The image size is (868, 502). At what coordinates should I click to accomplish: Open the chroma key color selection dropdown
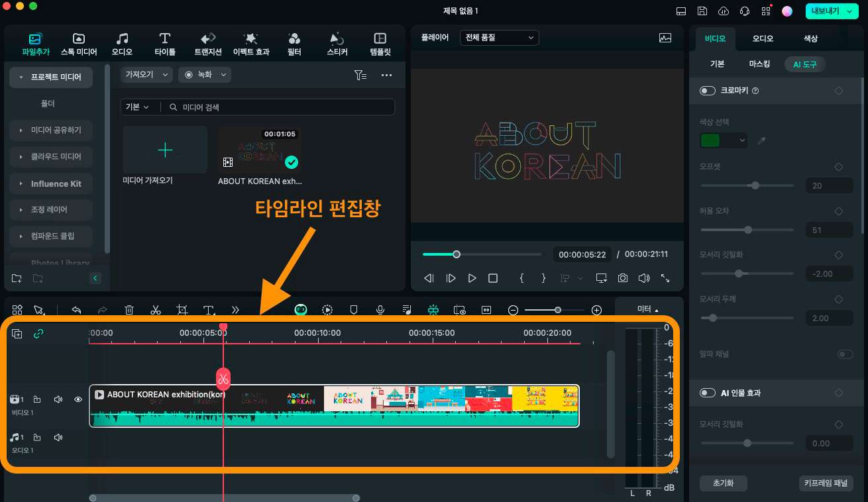coord(724,140)
